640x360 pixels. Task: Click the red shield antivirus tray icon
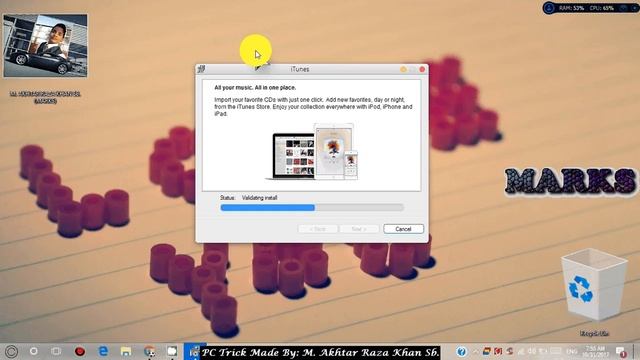(x=498, y=351)
